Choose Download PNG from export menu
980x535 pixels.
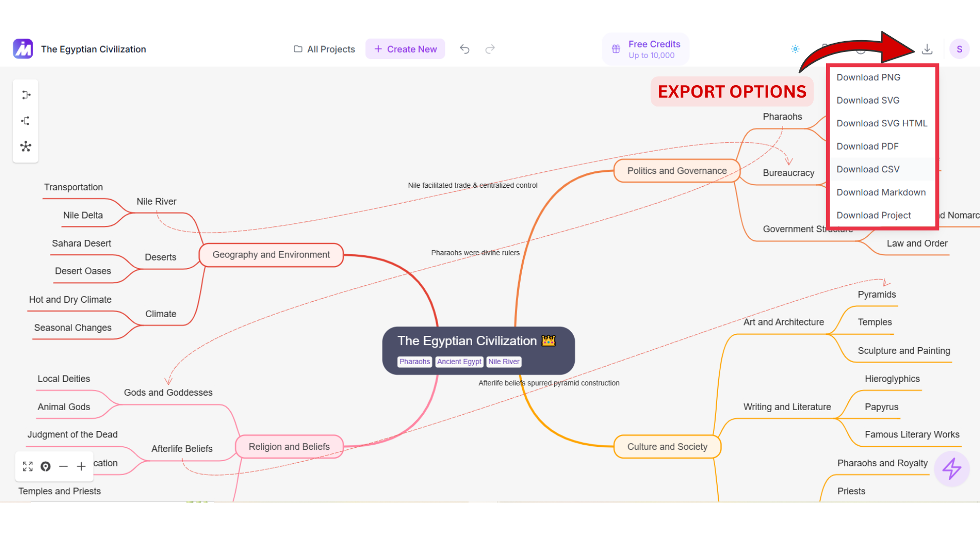(x=868, y=77)
